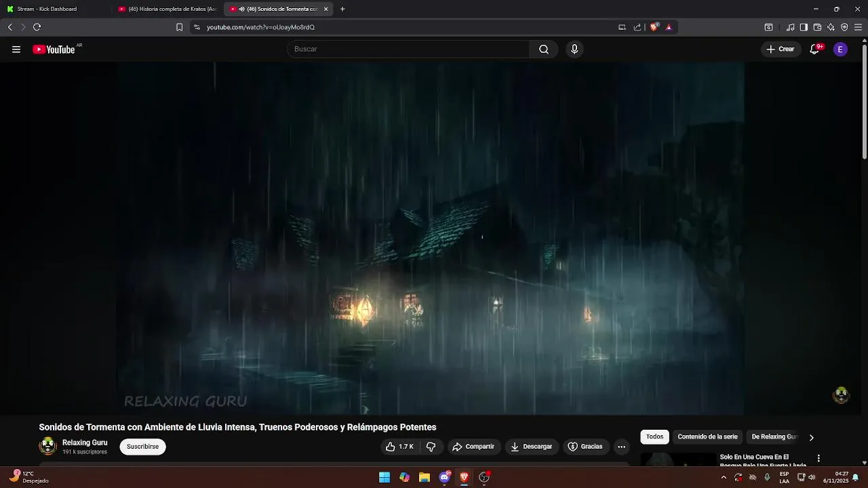Open Leo AI sparkle icon
This screenshot has height=488, width=868.
[831, 27]
